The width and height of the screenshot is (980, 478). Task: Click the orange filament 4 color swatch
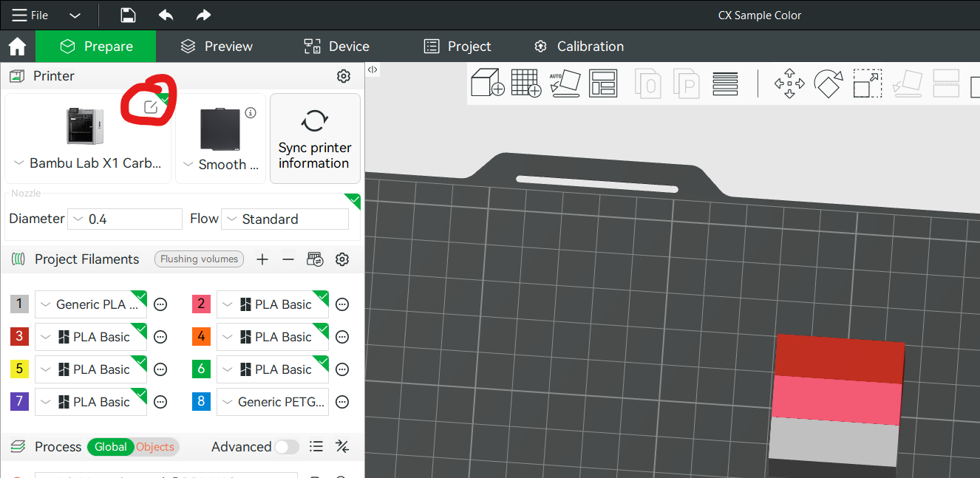pyautogui.click(x=201, y=336)
